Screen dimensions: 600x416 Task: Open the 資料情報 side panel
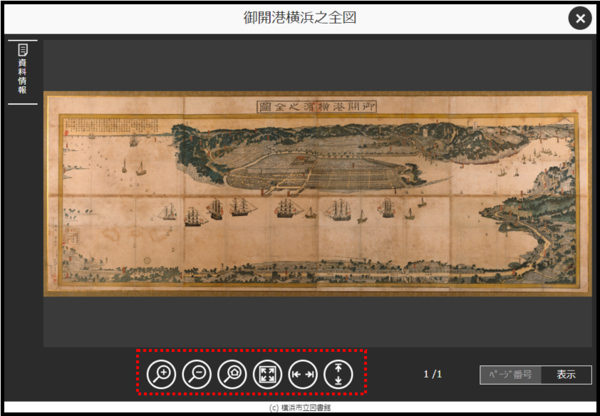(x=22, y=71)
